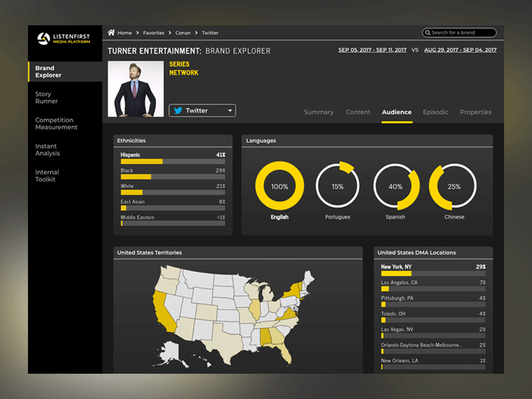The height and width of the screenshot is (399, 532).
Task: Toggle the SERIES filter
Action: [x=180, y=64]
